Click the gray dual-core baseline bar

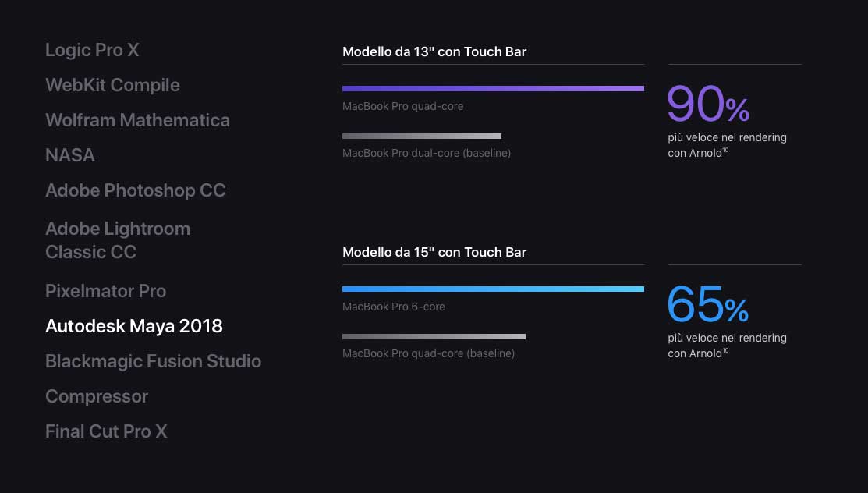coord(422,136)
